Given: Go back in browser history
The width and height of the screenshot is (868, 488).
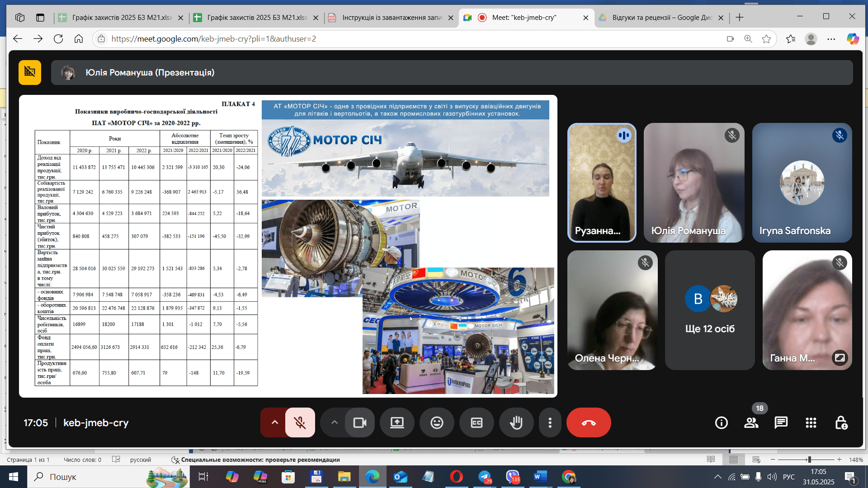Looking at the screenshot, I should tap(18, 39).
